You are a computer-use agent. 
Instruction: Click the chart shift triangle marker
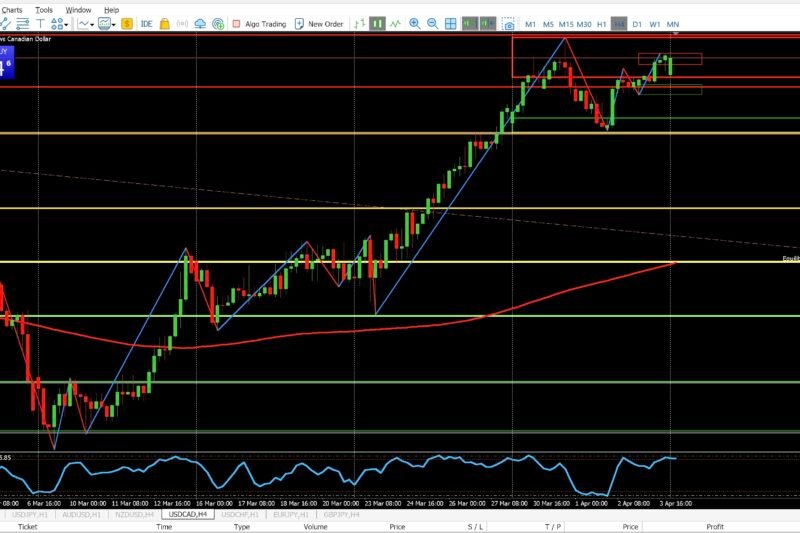(676, 34)
